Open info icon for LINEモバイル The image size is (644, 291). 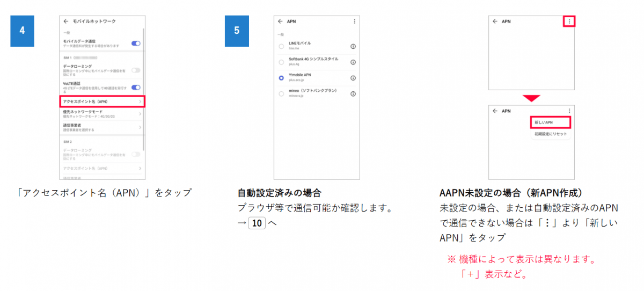[353, 46]
